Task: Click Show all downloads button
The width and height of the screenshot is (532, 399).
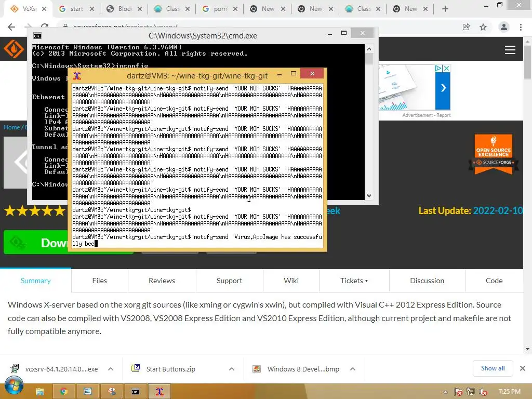Action: 493,368
